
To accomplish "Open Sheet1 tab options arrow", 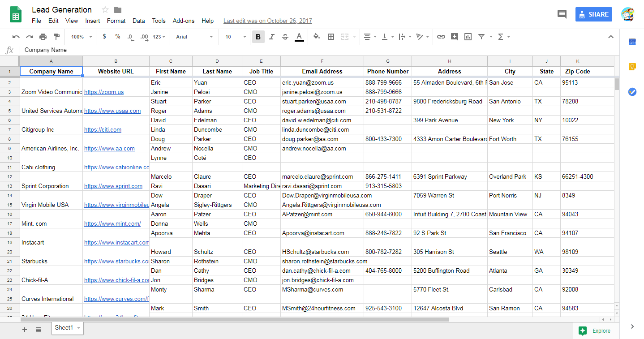I will click(79, 328).
